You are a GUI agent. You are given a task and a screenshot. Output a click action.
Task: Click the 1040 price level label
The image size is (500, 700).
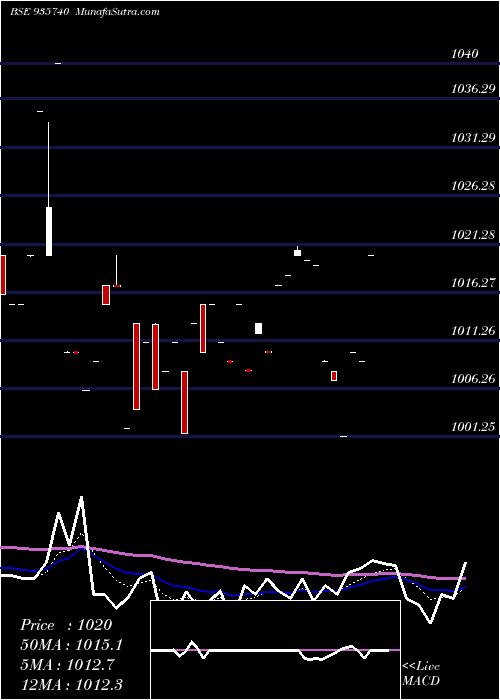465,54
